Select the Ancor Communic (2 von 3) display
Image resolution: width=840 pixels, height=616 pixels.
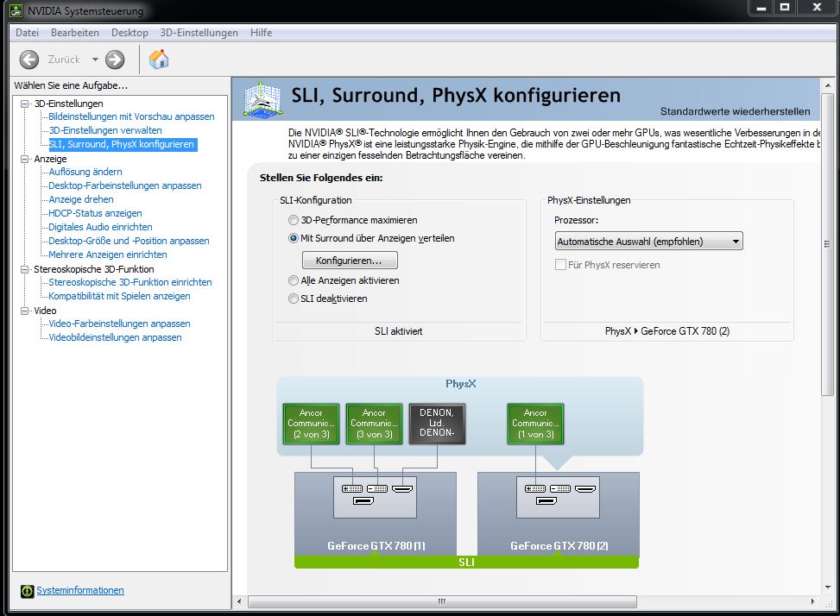(311, 424)
